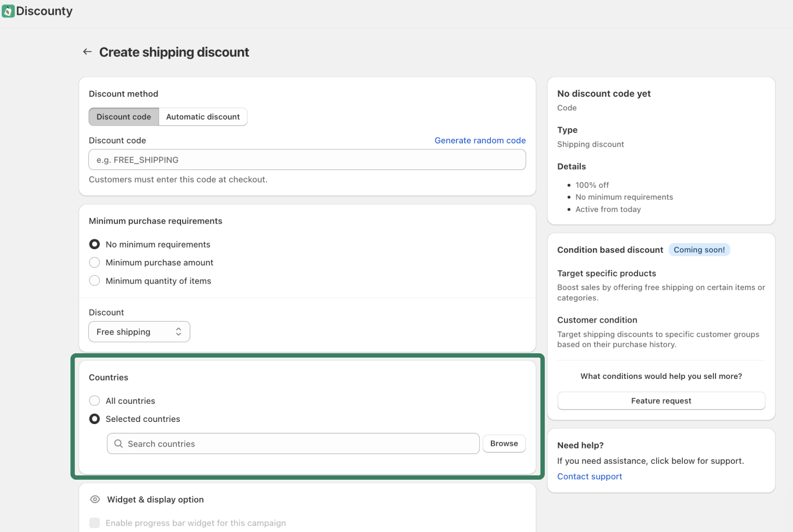The width and height of the screenshot is (793, 532).
Task: Switch to Discount code method tab
Action: (124, 117)
